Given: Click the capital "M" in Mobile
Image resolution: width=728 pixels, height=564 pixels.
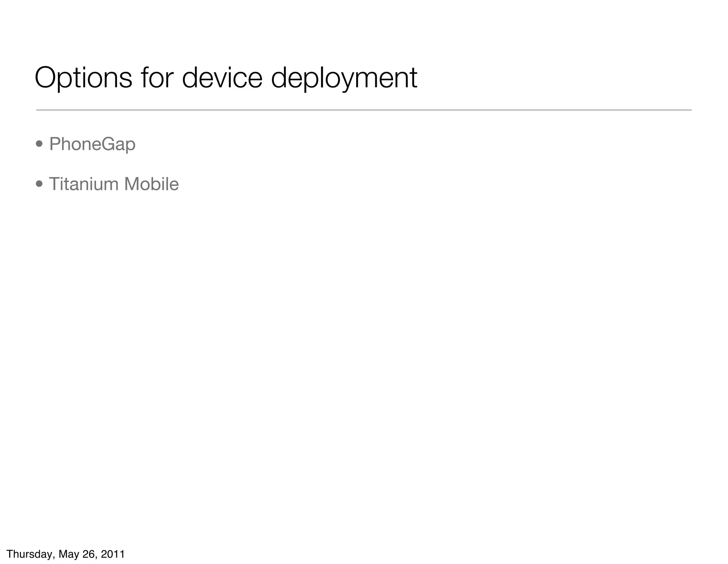Looking at the screenshot, I should click(x=132, y=184).
